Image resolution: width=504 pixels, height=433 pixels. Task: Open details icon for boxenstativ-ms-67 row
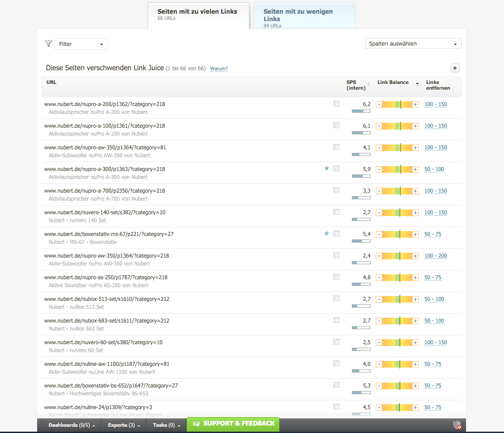pos(336,234)
